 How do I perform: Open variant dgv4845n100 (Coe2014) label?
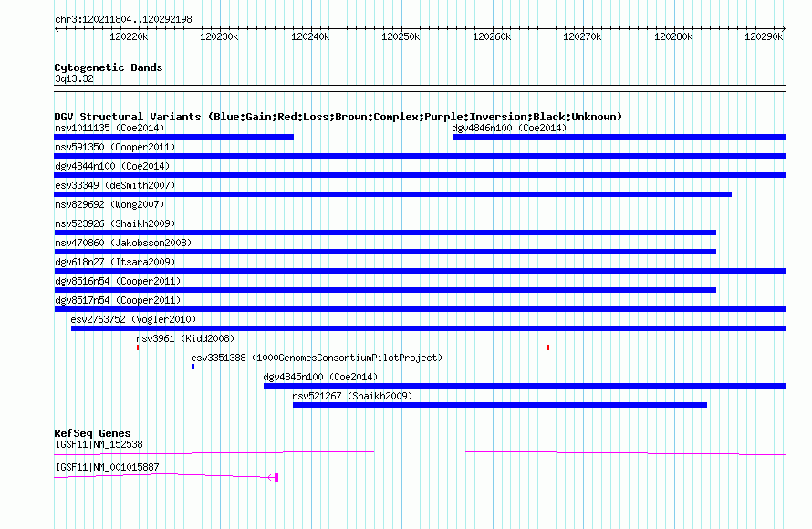tap(320, 377)
